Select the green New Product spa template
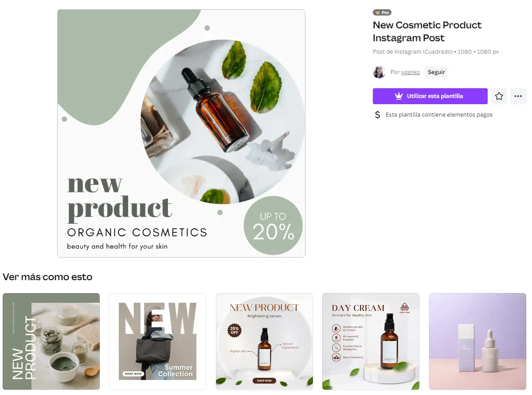This screenshot has width=532, height=395. (x=51, y=341)
